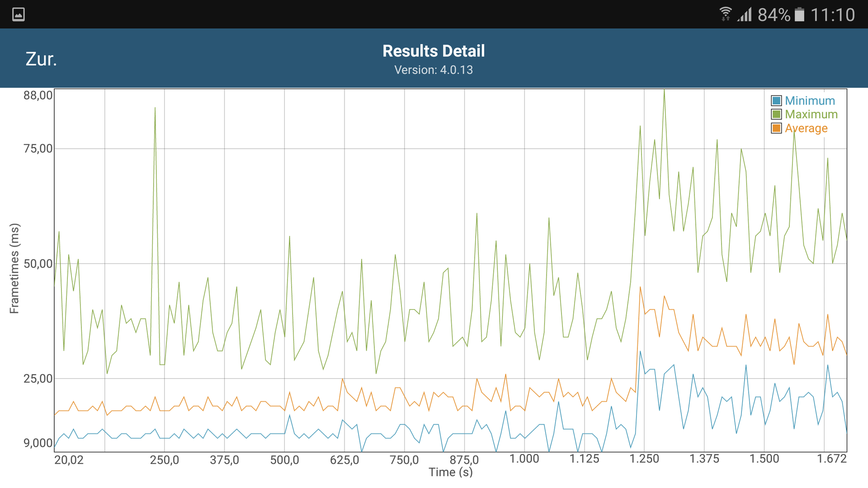Viewport: 868px width, 488px height.
Task: Tap the Version: 4.0.13 subtitle text
Action: (434, 70)
